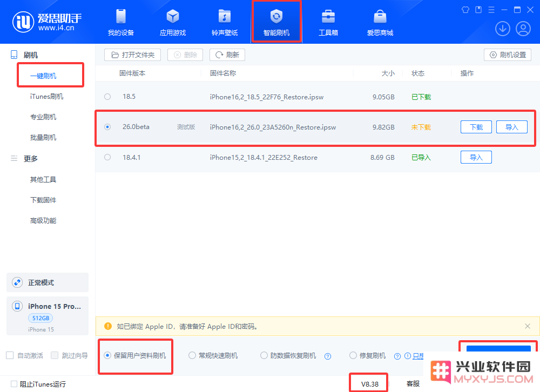Toggle 自动激活 checkbox
The image size is (540, 392).
(x=10, y=355)
